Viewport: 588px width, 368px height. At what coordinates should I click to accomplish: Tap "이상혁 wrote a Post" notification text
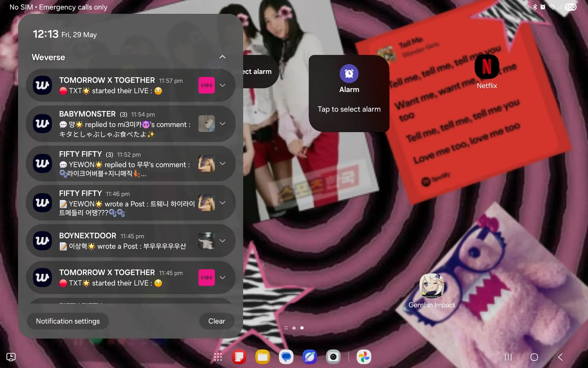point(123,246)
